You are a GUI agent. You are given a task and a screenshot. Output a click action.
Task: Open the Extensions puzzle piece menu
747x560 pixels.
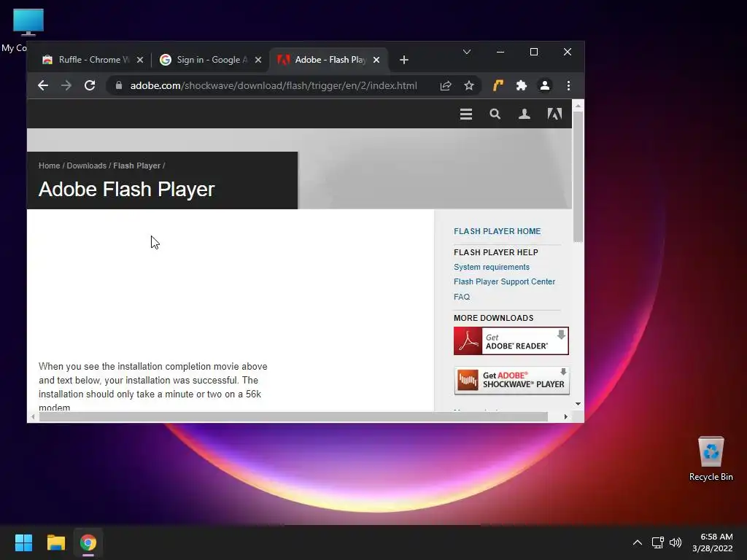point(521,86)
